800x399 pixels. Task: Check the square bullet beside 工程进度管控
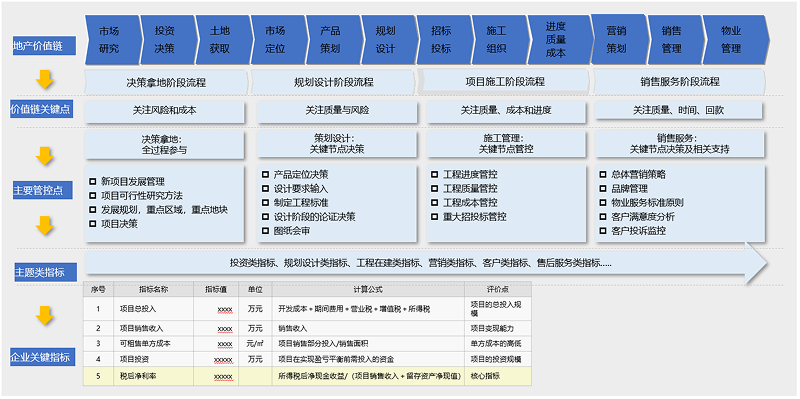coord(434,174)
